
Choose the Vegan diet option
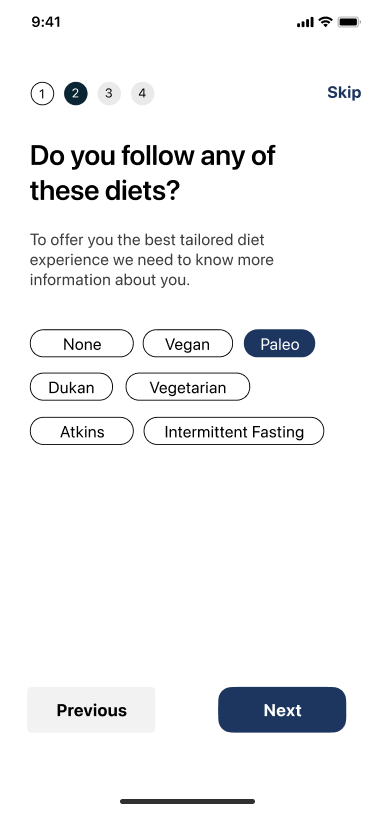tap(188, 343)
